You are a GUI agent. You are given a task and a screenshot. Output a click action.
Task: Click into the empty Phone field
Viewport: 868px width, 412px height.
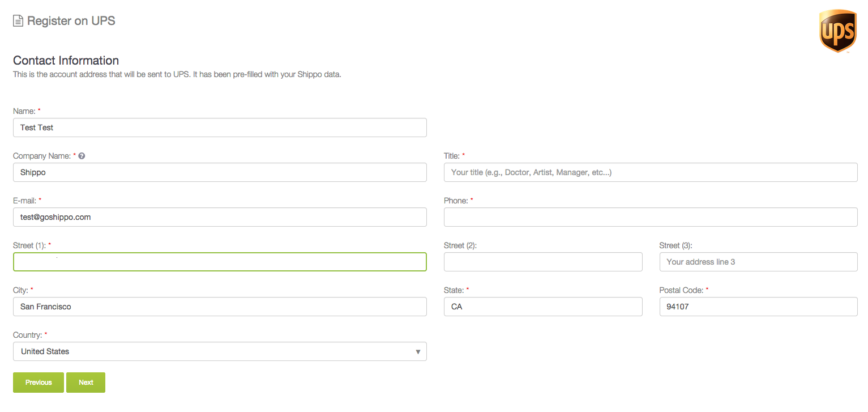tap(651, 217)
